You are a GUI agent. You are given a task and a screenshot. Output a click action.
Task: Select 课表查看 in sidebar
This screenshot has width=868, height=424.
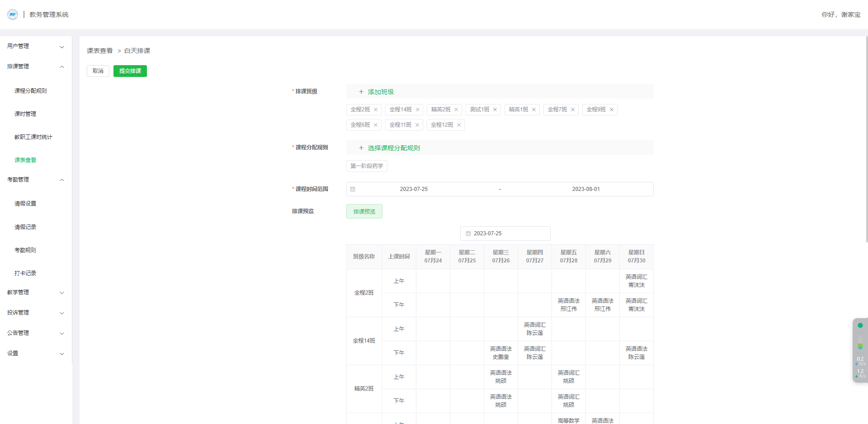[x=25, y=160]
